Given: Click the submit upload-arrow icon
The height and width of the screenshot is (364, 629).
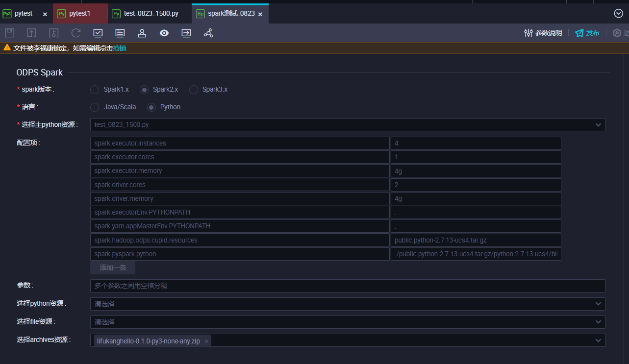Looking at the screenshot, I should click(31, 33).
